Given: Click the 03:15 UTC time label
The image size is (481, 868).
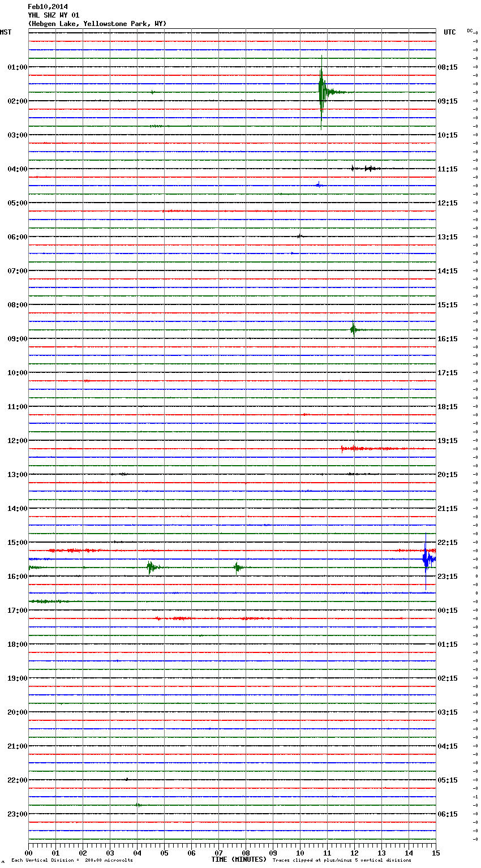Looking at the screenshot, I should [x=448, y=712].
